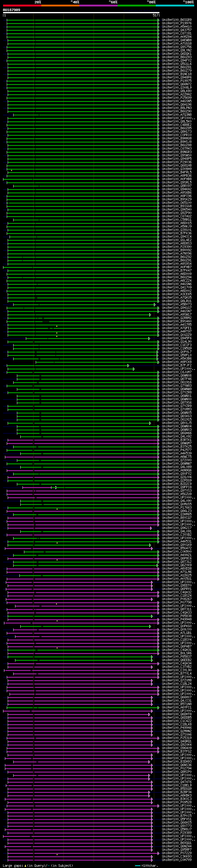
Task: Open the UniRef100_Q1AL90 hit label
Action: tap(177, 342)
